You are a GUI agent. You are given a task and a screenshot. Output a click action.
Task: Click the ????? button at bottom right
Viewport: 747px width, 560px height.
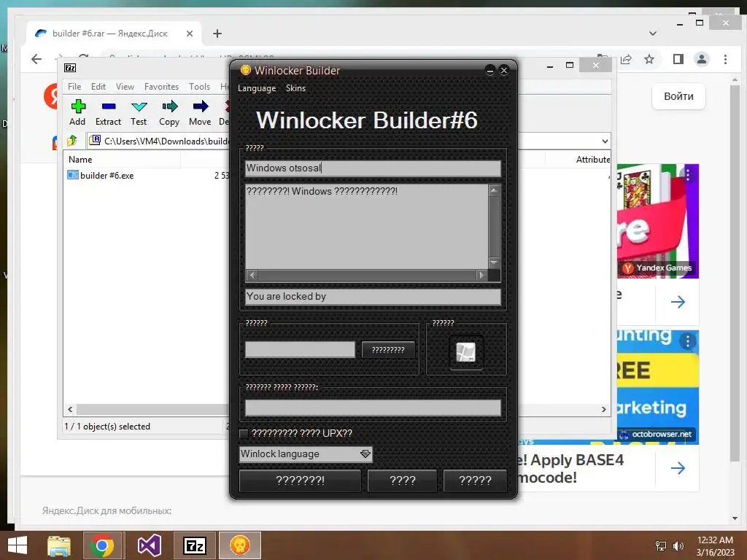tap(475, 481)
